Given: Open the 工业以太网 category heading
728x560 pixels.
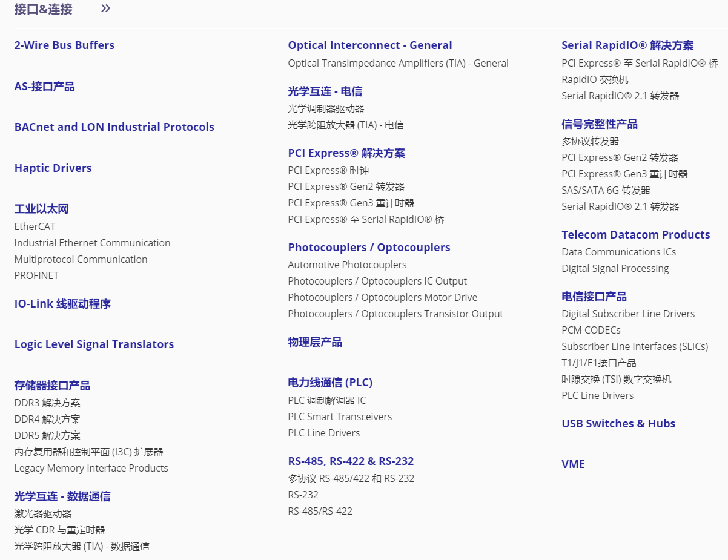Looking at the screenshot, I should 42,209.
